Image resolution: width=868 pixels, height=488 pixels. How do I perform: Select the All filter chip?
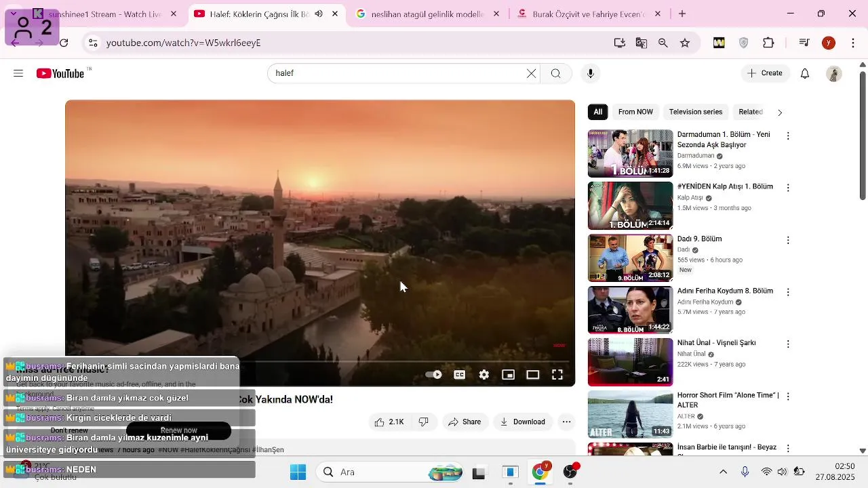(x=597, y=112)
